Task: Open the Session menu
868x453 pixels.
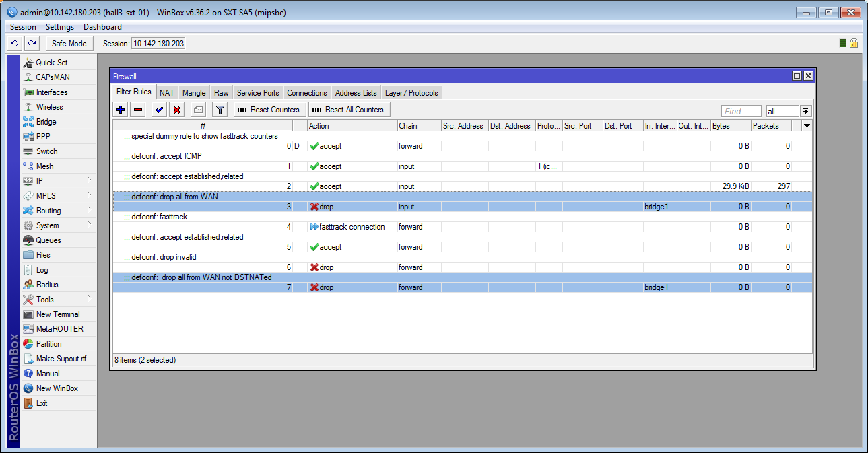Action: point(22,26)
